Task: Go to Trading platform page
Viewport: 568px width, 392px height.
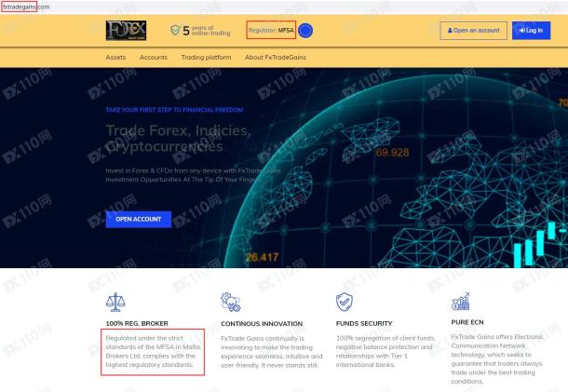Action: 206,57
